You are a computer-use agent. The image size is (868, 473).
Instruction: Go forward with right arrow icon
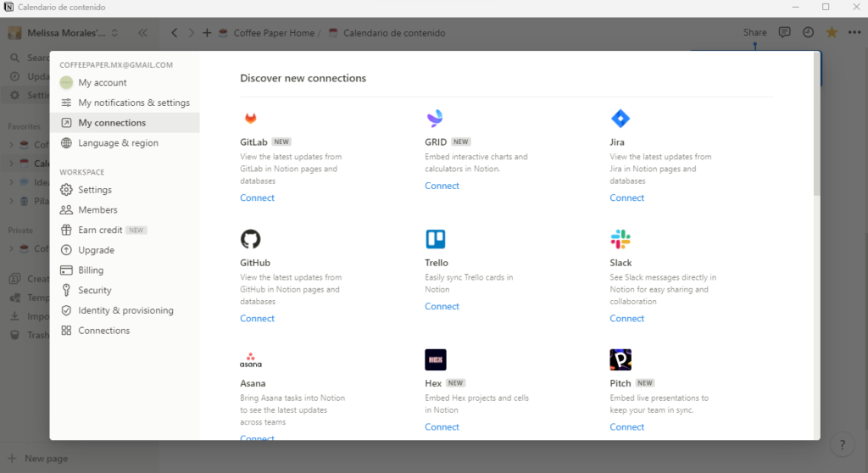[191, 33]
